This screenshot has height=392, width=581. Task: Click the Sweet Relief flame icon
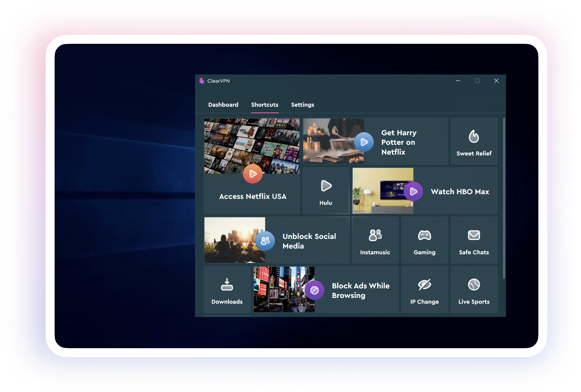pyautogui.click(x=474, y=137)
